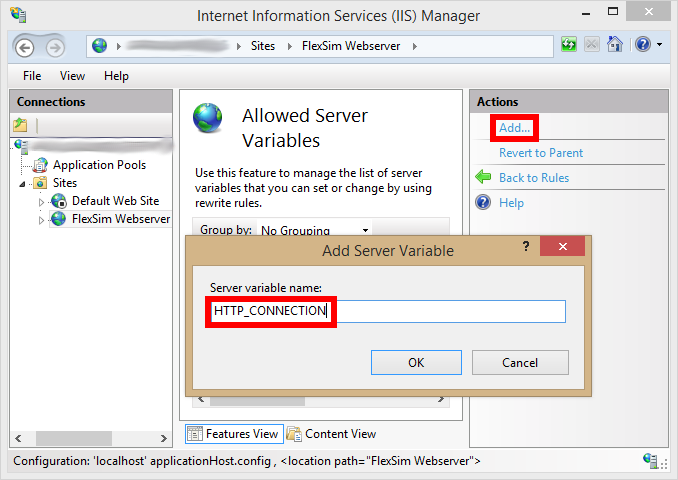Switch to Content View tab
The width and height of the screenshot is (678, 480).
pyautogui.click(x=332, y=434)
